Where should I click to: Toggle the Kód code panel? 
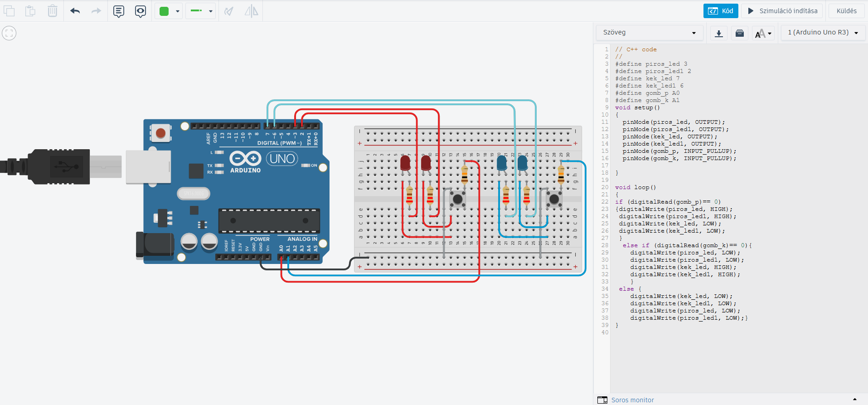tap(721, 11)
